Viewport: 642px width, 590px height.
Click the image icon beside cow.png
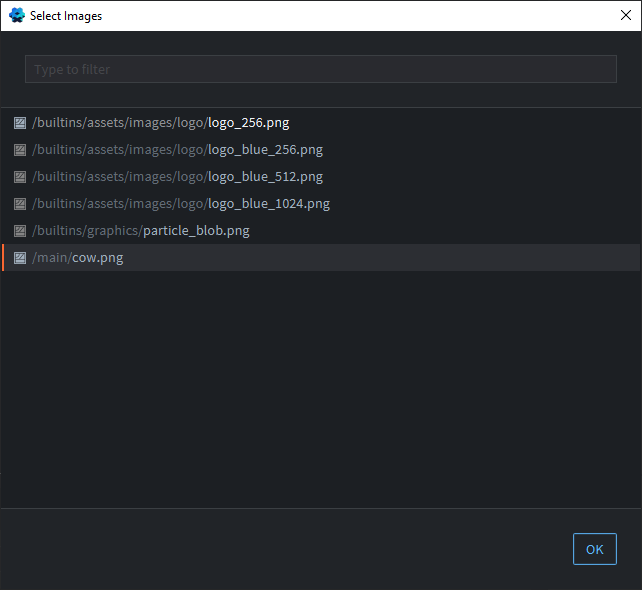(x=20, y=258)
